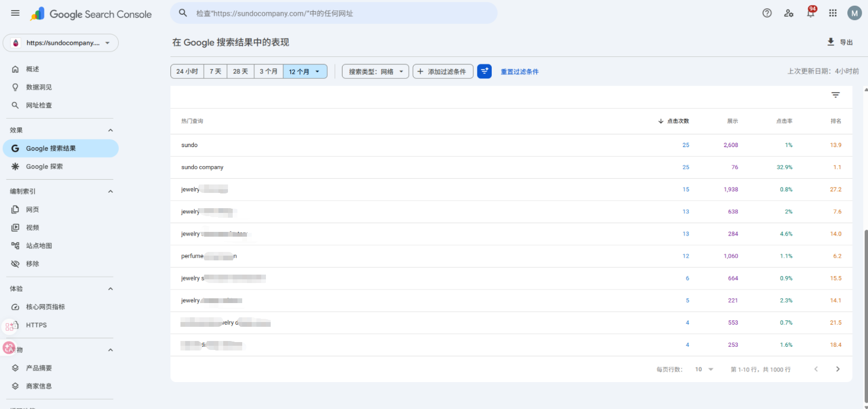The width and height of the screenshot is (868, 409).
Task: Open the rows per page dropdown
Action: tap(704, 369)
